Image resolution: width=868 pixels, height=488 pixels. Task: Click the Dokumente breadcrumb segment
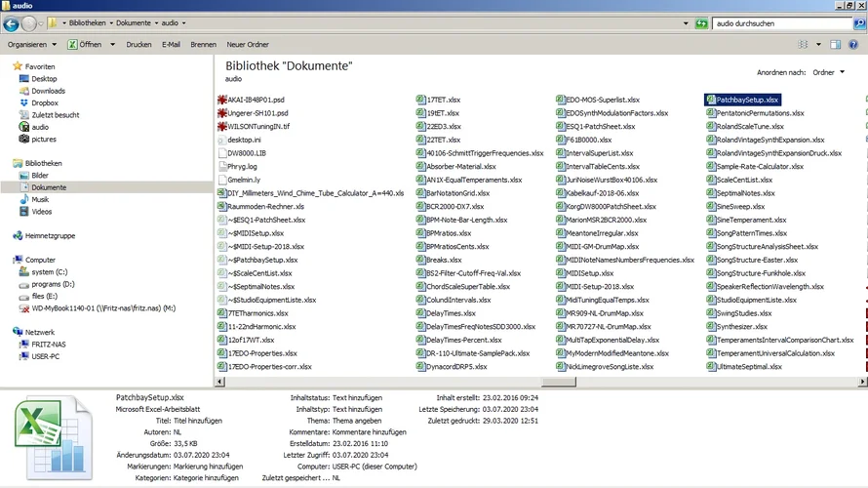coord(134,23)
